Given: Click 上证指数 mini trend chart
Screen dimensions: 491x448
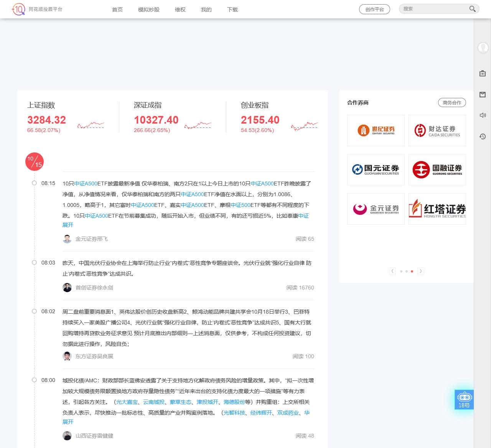Looking at the screenshot, I should [x=91, y=125].
